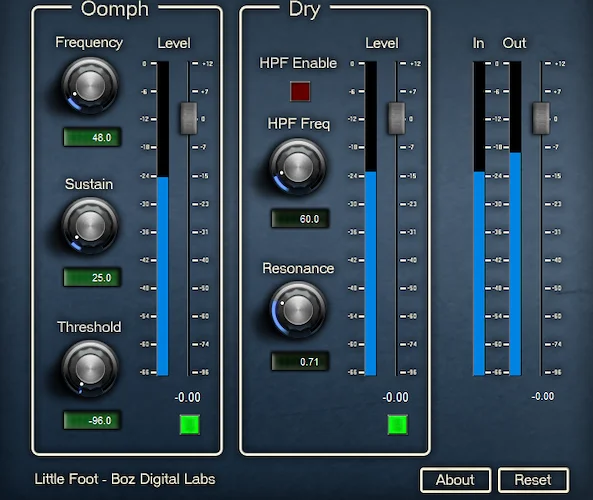Click the Sustain value field 25.0
This screenshot has height=500, width=593.
[x=92, y=277]
